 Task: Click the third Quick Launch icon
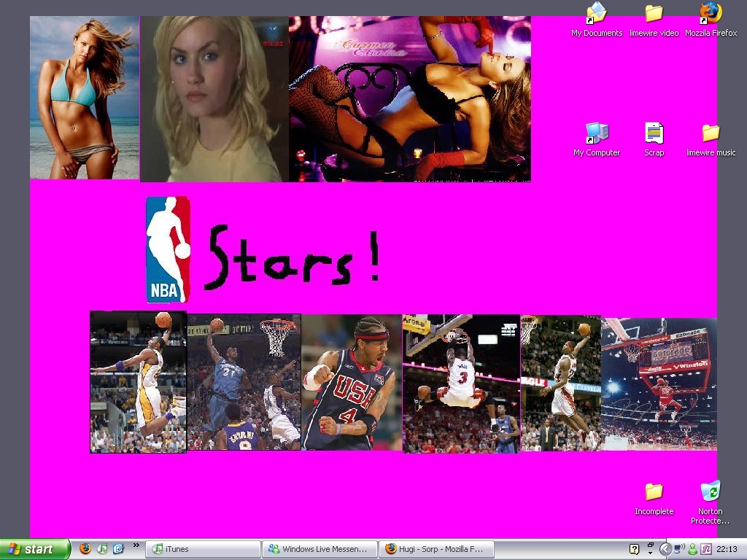[x=118, y=548]
